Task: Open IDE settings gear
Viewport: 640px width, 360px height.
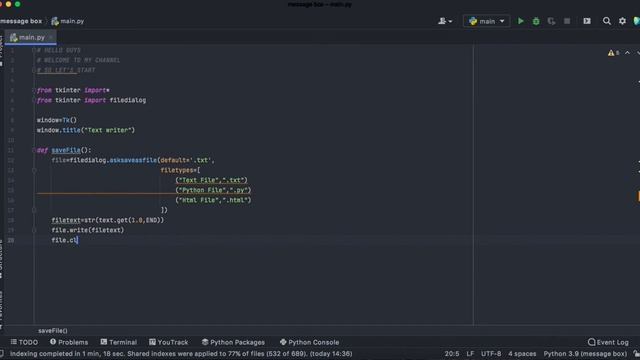Action: click(x=622, y=21)
